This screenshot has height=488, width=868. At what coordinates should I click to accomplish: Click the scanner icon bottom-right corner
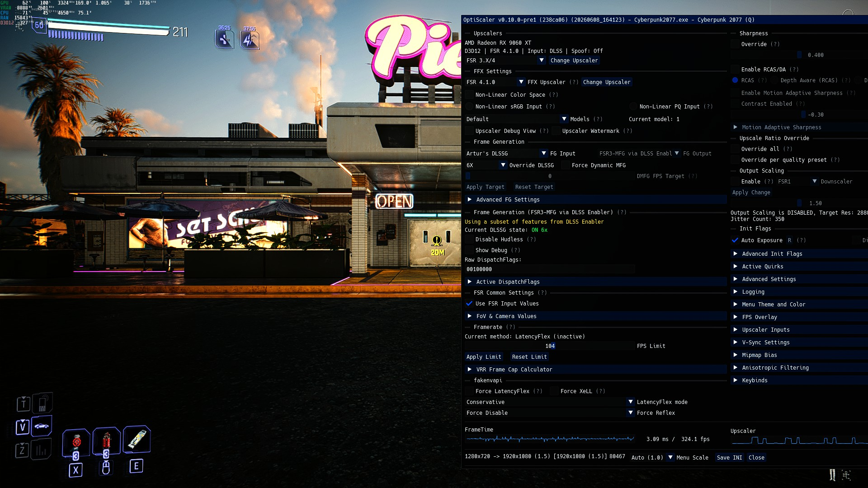coord(846,475)
